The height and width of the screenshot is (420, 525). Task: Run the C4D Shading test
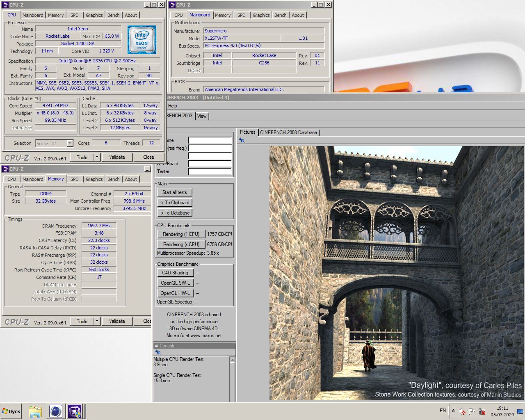click(175, 273)
